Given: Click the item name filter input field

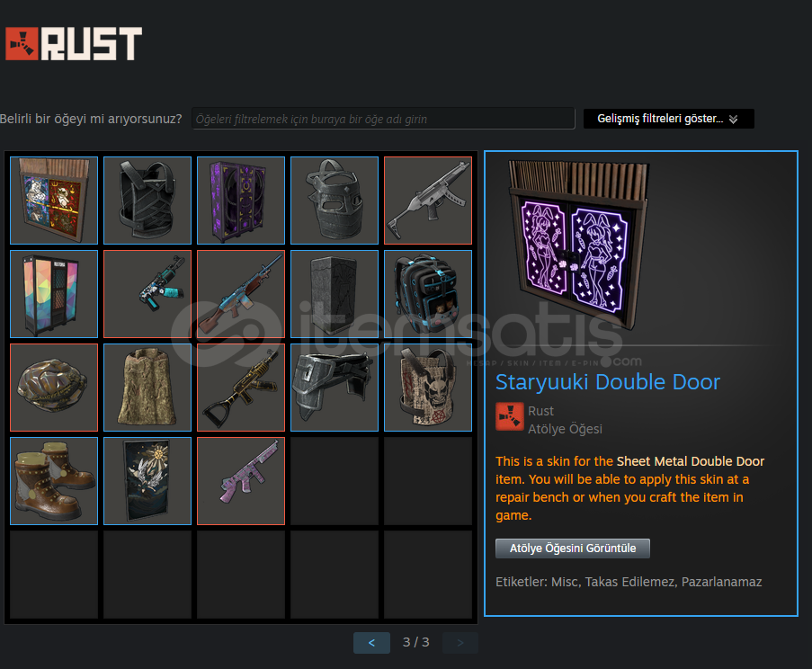Looking at the screenshot, I should [383, 119].
